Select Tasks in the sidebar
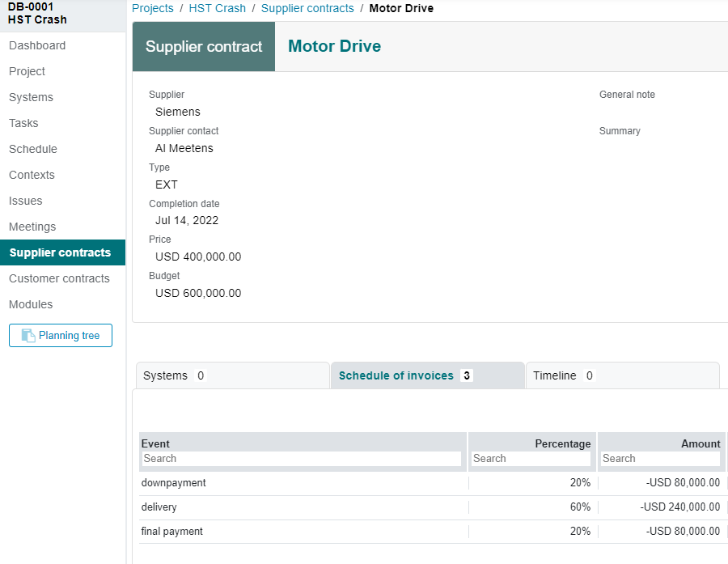728x564 pixels. coord(23,123)
